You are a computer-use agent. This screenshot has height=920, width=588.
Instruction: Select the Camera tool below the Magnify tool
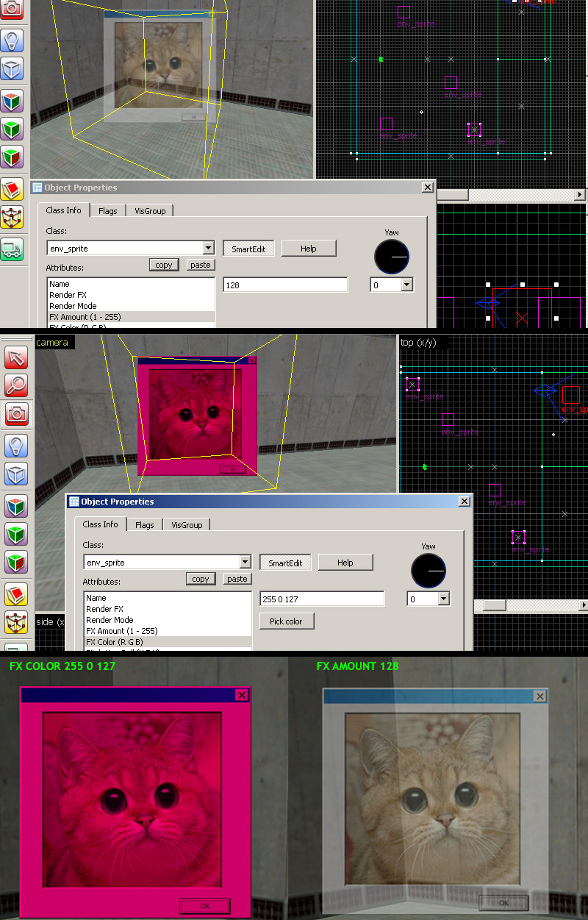tap(16, 414)
